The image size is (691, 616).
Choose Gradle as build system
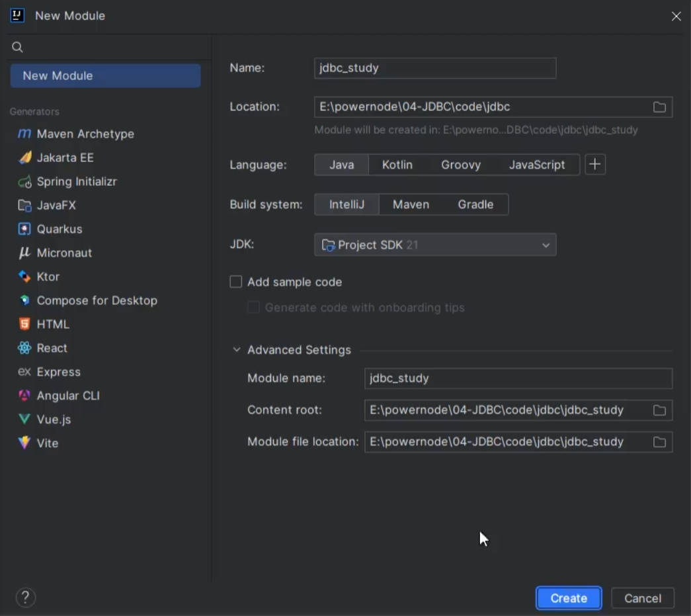pyautogui.click(x=475, y=204)
